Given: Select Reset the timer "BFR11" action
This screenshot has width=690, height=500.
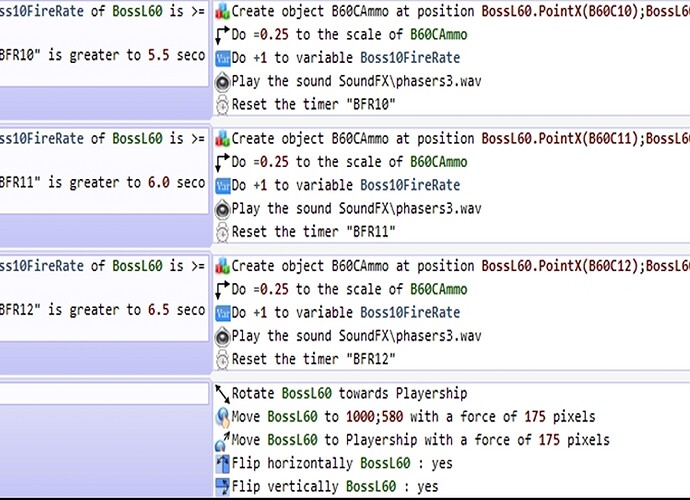Looking at the screenshot, I should pos(313,232).
